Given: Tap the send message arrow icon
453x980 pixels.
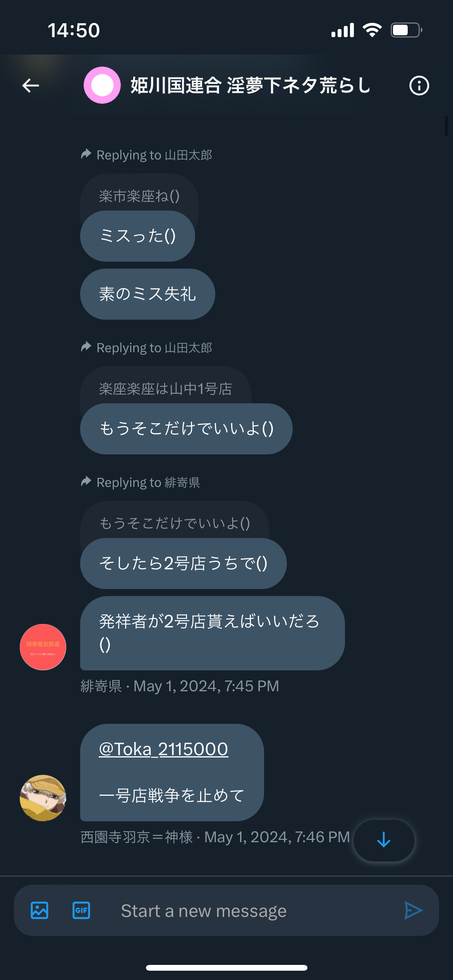Looking at the screenshot, I should tap(413, 910).
